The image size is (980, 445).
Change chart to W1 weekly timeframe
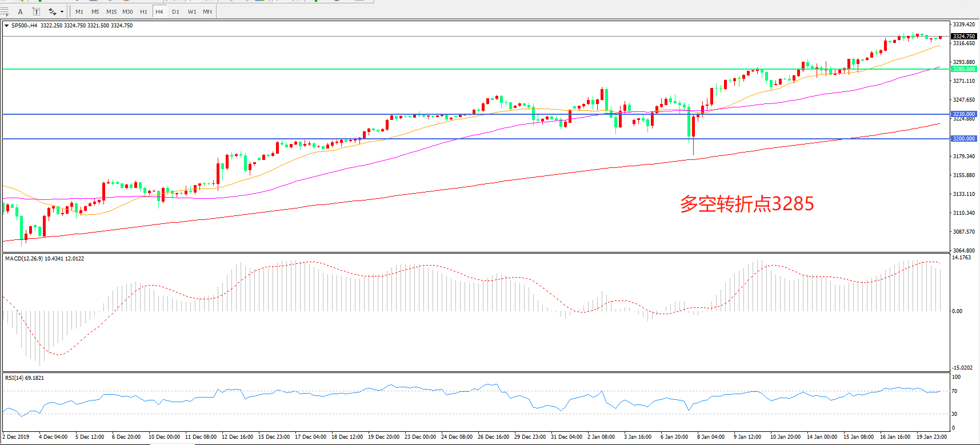click(192, 11)
